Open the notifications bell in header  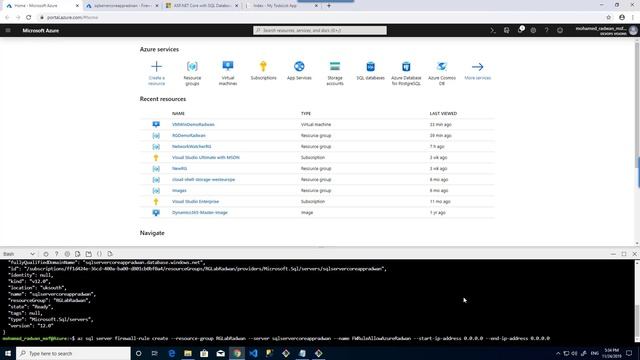(520, 30)
